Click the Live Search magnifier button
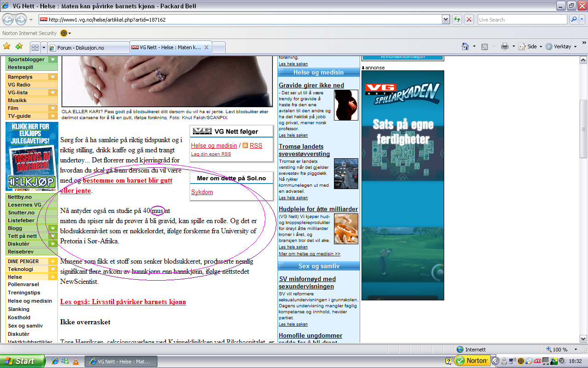 (574, 20)
